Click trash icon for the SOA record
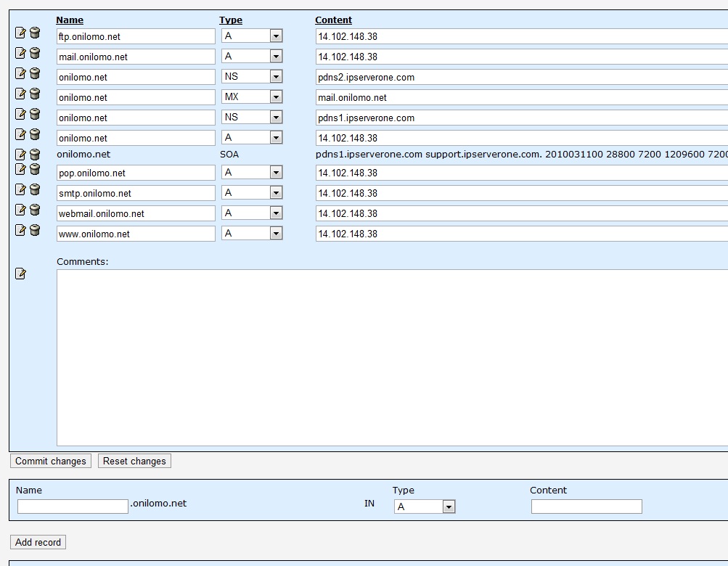Viewport: 728px width, 566px height. 35,154
